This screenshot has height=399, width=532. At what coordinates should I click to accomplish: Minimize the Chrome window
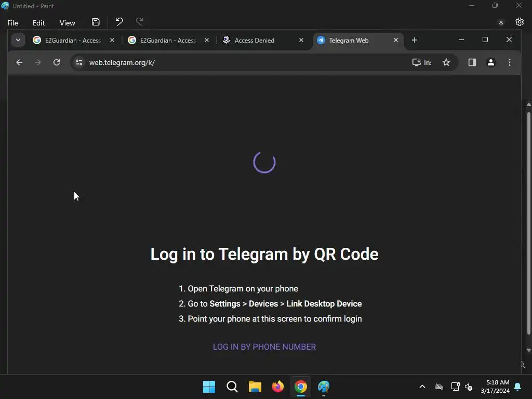(461, 39)
